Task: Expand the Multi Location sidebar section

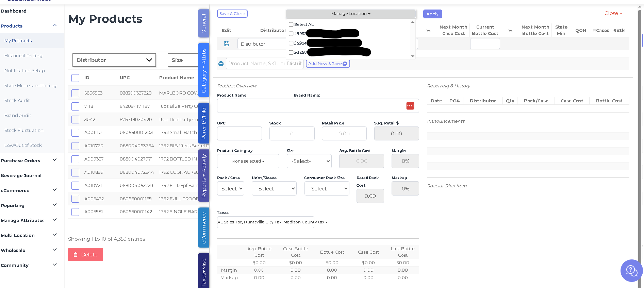Action: [x=54, y=235]
